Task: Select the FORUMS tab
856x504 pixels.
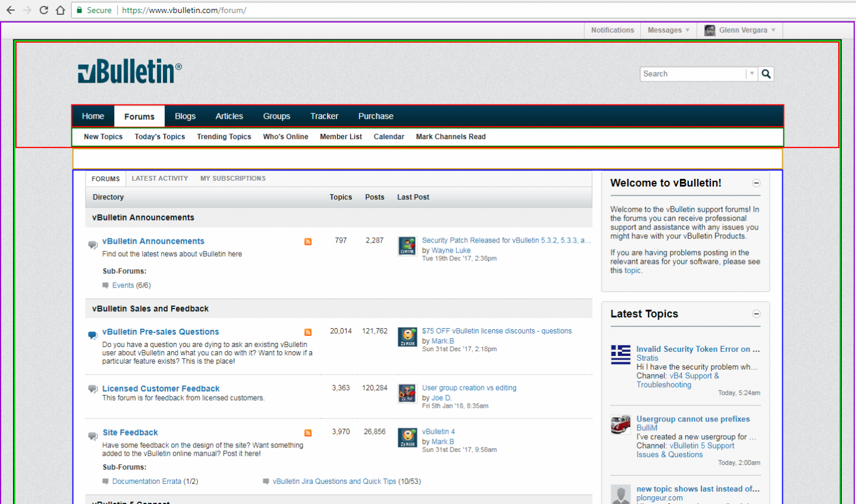Action: coord(106,179)
